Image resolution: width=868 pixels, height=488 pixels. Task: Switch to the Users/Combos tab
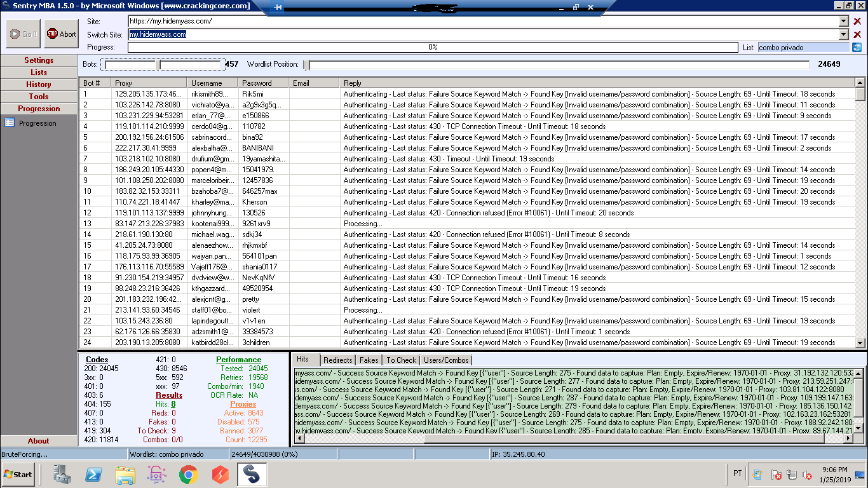[446, 360]
